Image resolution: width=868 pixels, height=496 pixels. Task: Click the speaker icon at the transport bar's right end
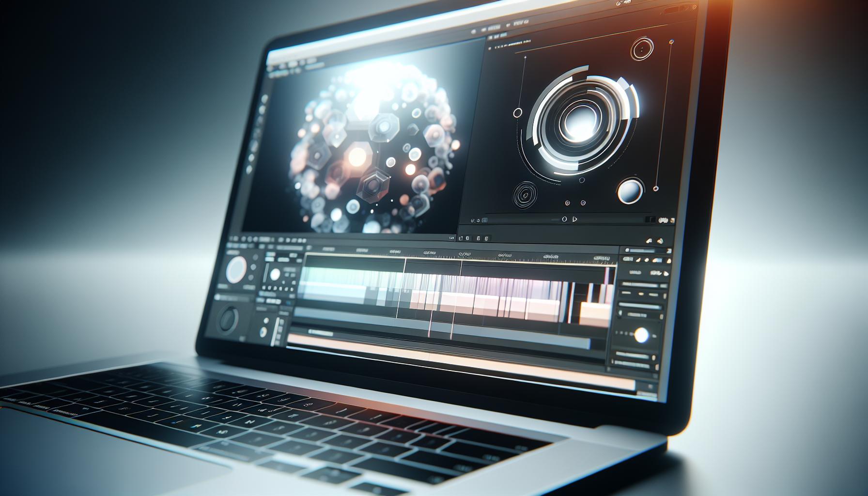(x=665, y=219)
